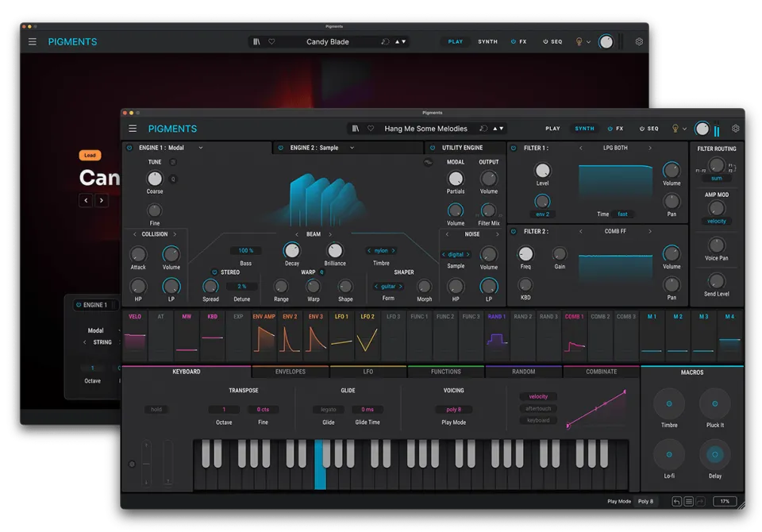Open poly 8 Play Mode selector under Voicing
This screenshot has height=532, width=762.
(453, 410)
